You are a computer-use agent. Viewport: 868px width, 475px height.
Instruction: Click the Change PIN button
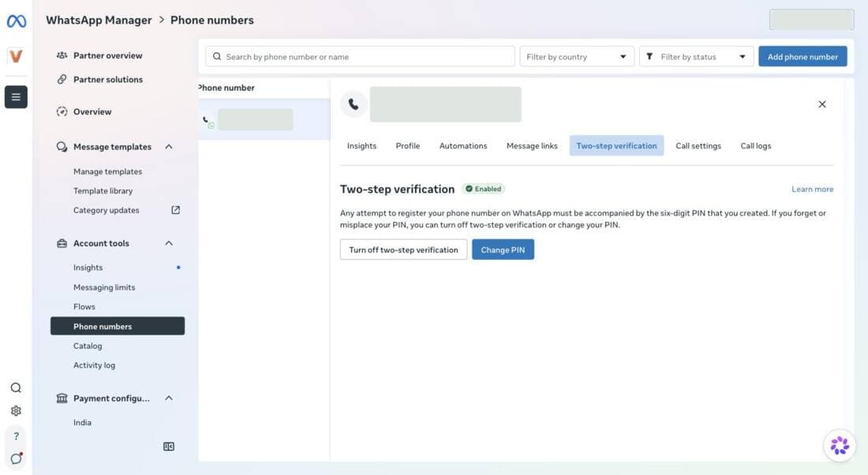pos(503,249)
